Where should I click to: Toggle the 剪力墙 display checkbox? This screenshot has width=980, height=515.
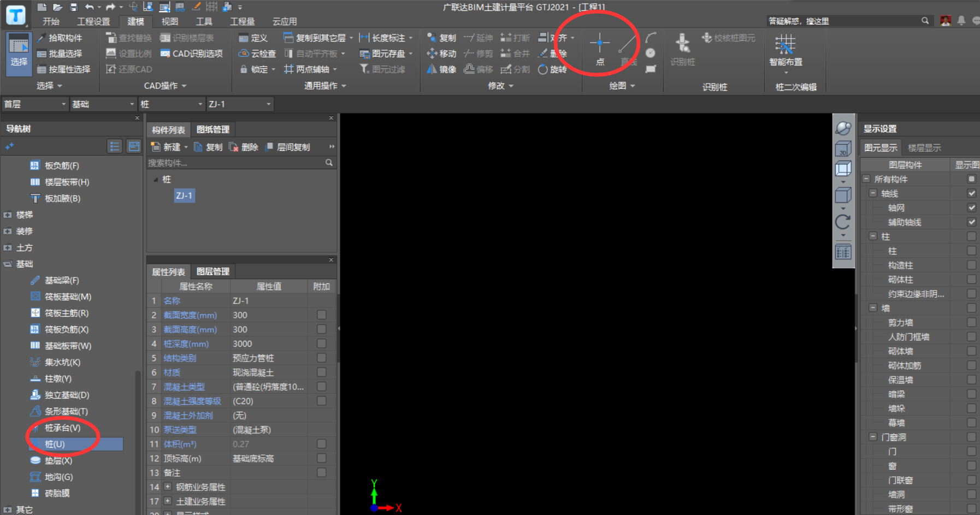[971, 323]
